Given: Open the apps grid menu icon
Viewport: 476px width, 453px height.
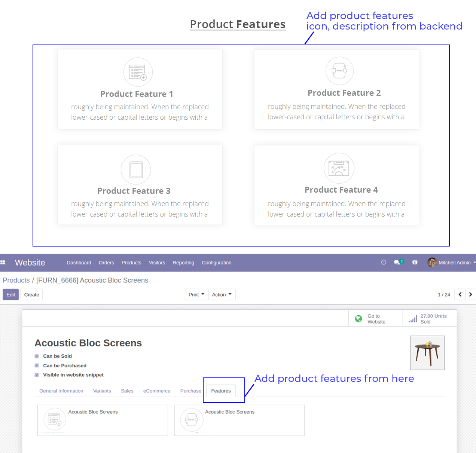Looking at the screenshot, I should (x=3, y=263).
